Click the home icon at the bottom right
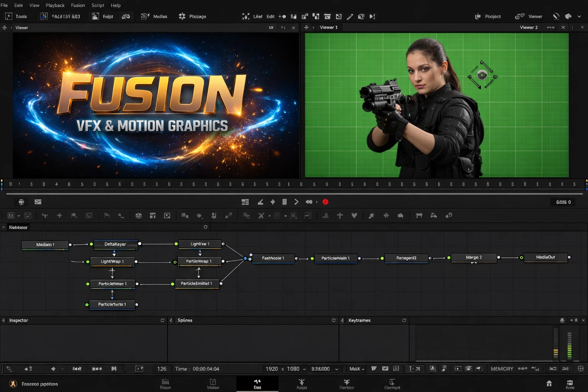 click(549, 384)
